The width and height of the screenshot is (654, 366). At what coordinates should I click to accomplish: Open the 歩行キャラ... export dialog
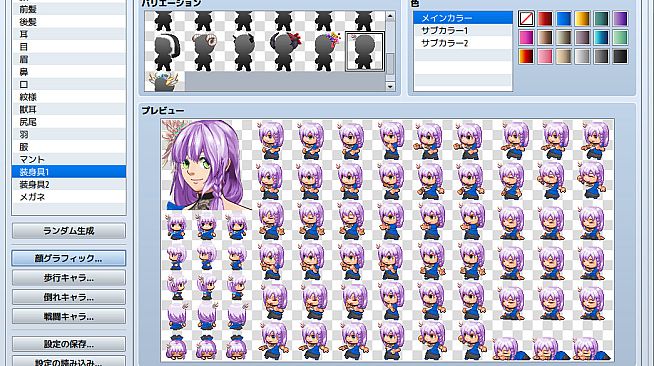[69, 278]
